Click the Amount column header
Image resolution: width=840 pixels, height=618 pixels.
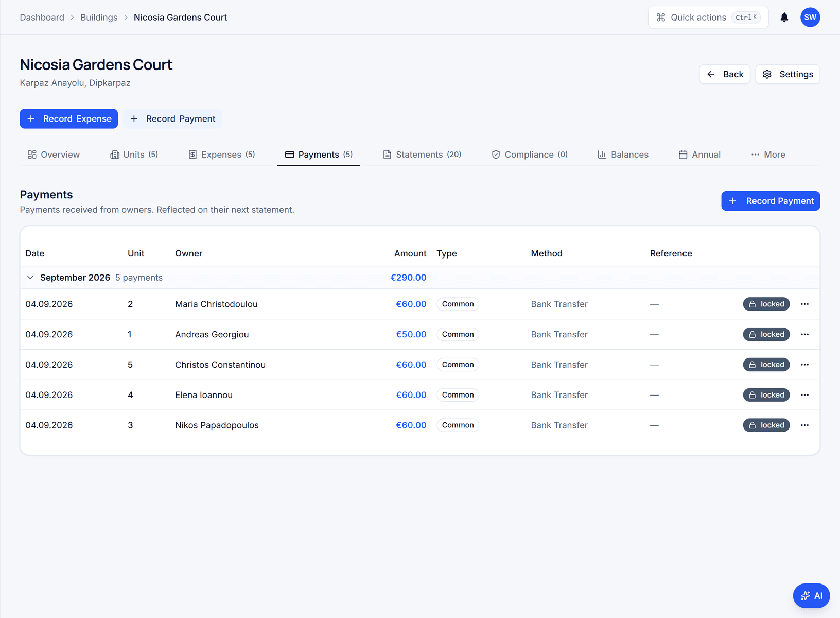pyautogui.click(x=410, y=253)
